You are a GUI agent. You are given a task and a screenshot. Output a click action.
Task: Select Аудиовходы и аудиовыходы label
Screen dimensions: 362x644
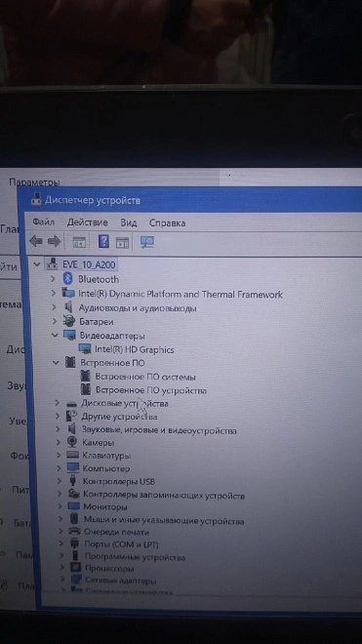pyautogui.click(x=138, y=308)
